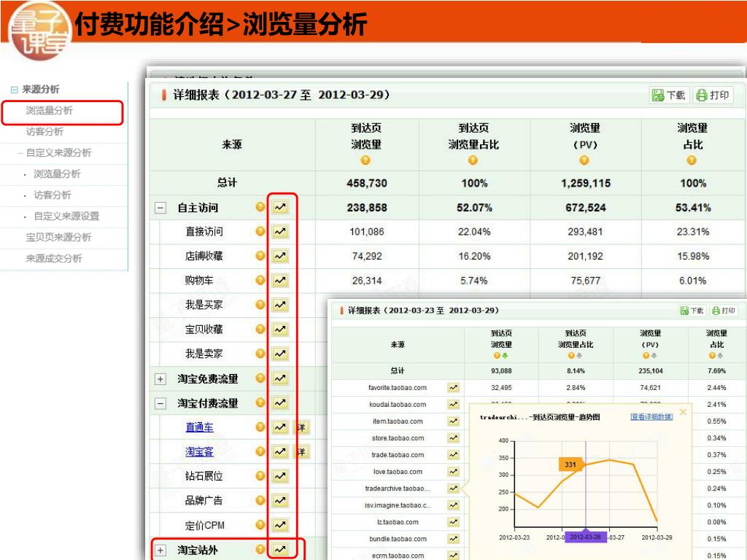
Task: Click 详 details button for 淘宝客
Action: pyautogui.click(x=301, y=451)
